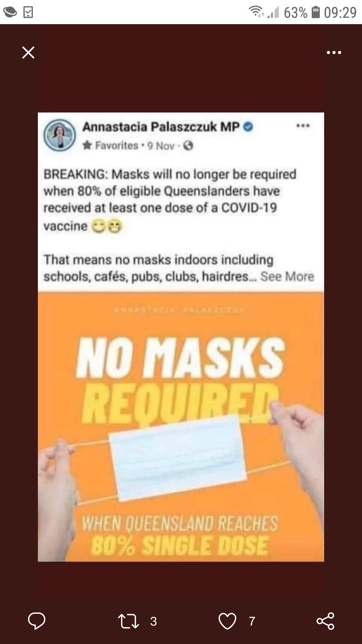Screen dimensions: 362x644
Task: Expand post text with See More
Action: click(x=287, y=276)
